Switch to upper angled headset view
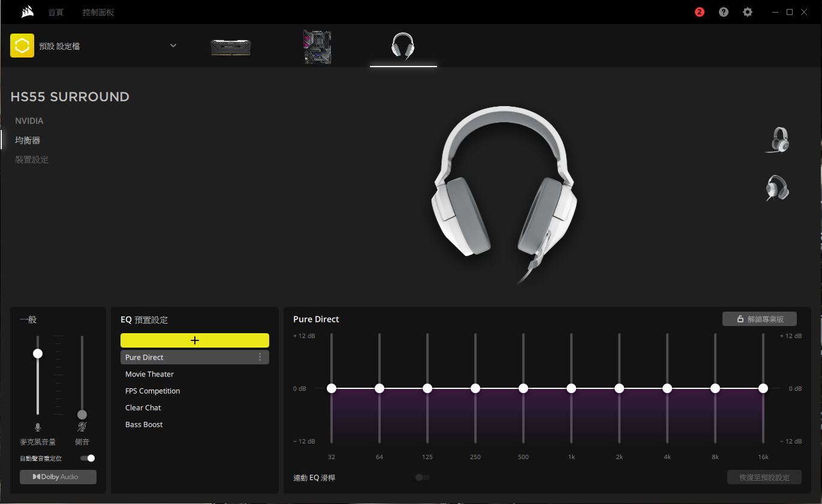The height and width of the screenshot is (504, 822). point(778,140)
